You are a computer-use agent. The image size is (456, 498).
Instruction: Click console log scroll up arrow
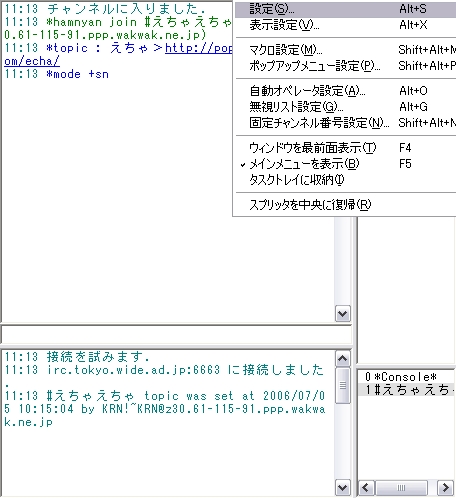343,359
